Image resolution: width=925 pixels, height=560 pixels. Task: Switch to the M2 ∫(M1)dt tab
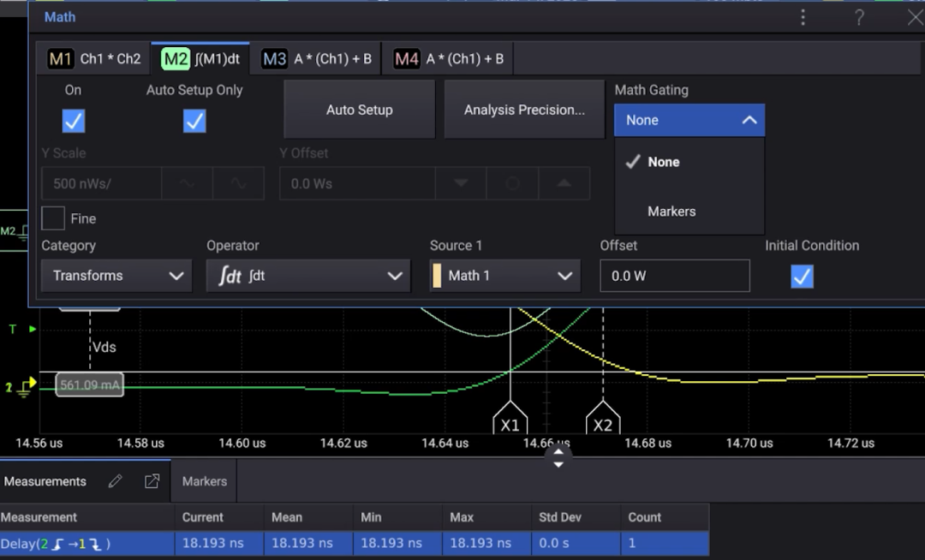click(x=200, y=59)
